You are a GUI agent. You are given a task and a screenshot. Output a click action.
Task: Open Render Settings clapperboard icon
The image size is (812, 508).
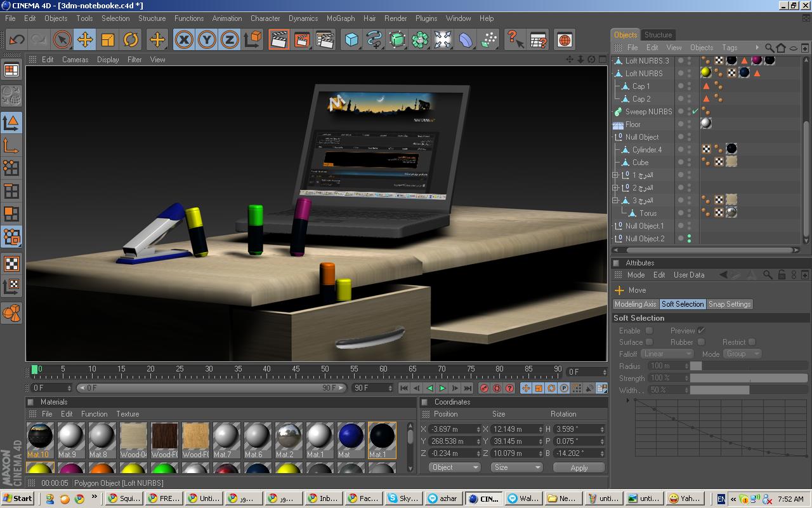tap(325, 40)
